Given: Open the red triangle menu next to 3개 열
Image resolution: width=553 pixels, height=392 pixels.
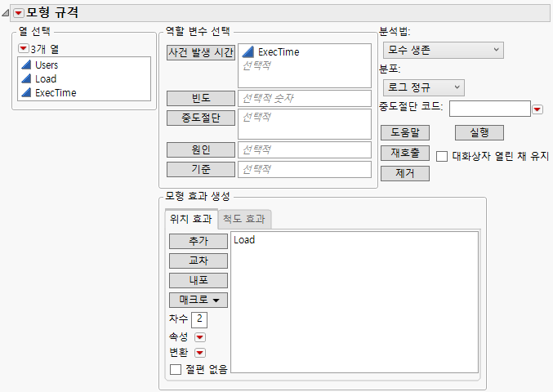Looking at the screenshot, I should pos(23,48).
